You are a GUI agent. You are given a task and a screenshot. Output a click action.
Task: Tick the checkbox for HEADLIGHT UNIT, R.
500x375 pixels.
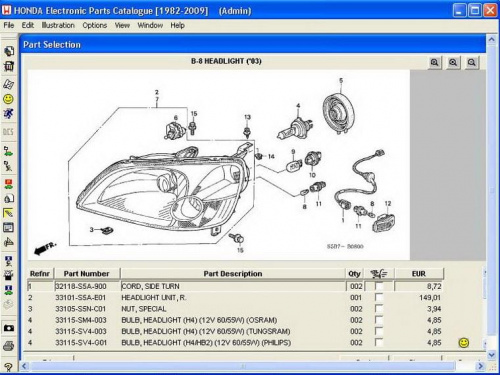(x=379, y=298)
